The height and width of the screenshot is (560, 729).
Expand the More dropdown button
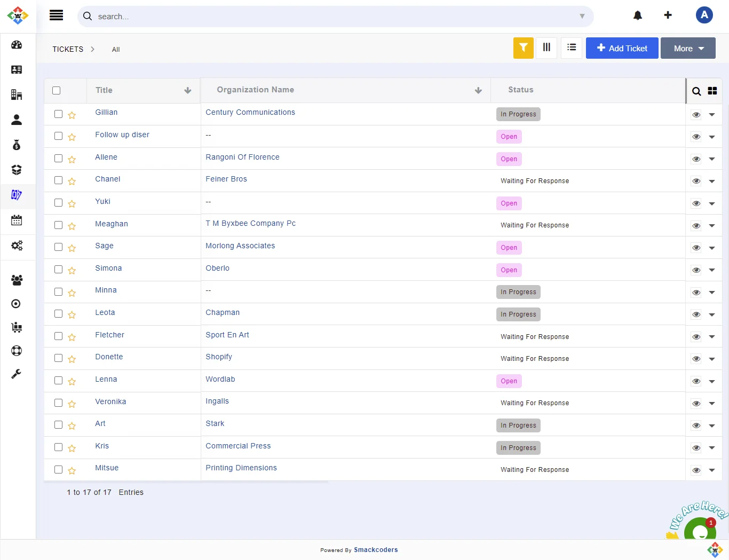687,49
